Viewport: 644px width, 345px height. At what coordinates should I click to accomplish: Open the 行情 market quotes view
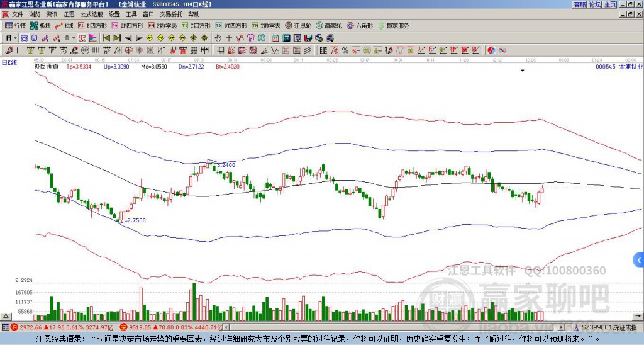pos(15,25)
